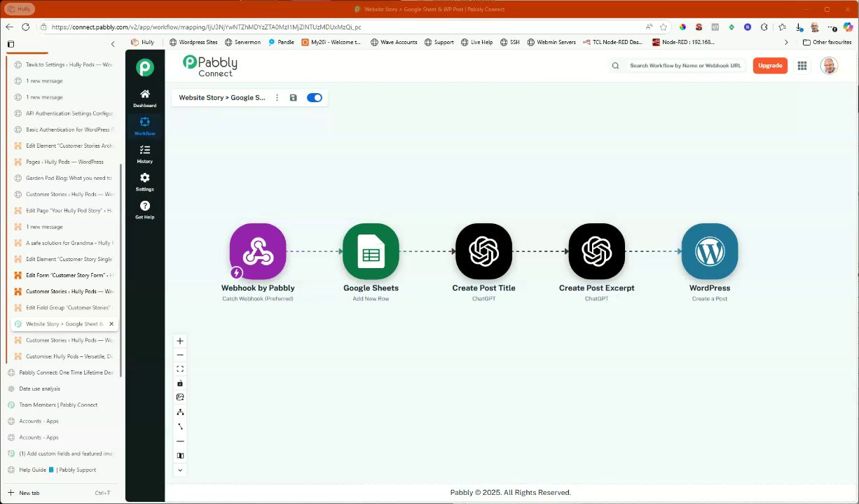Screen dimensions: 859x504
Task: Open the Webmin Servers favourite
Action: pos(551,42)
